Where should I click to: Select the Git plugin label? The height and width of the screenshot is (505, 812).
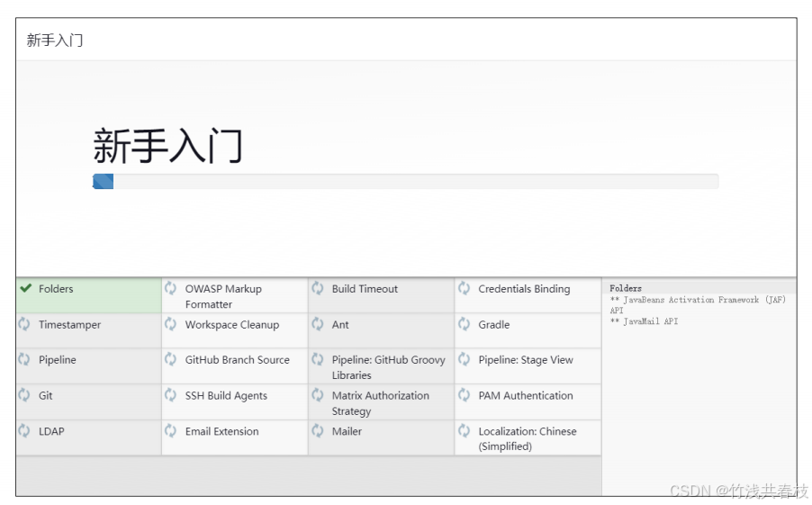pos(46,396)
